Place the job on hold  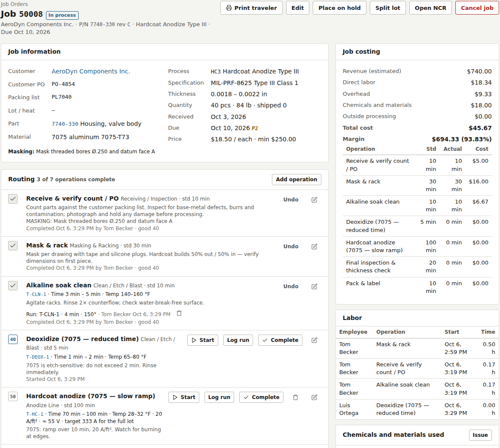click(x=339, y=8)
